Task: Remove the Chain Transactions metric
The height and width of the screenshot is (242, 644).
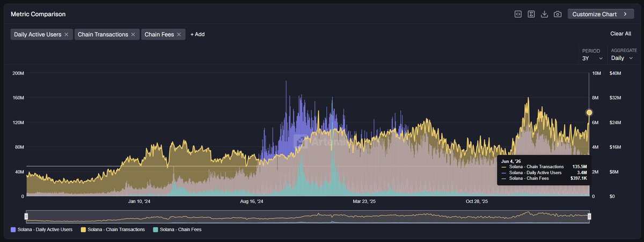Action: (133, 34)
